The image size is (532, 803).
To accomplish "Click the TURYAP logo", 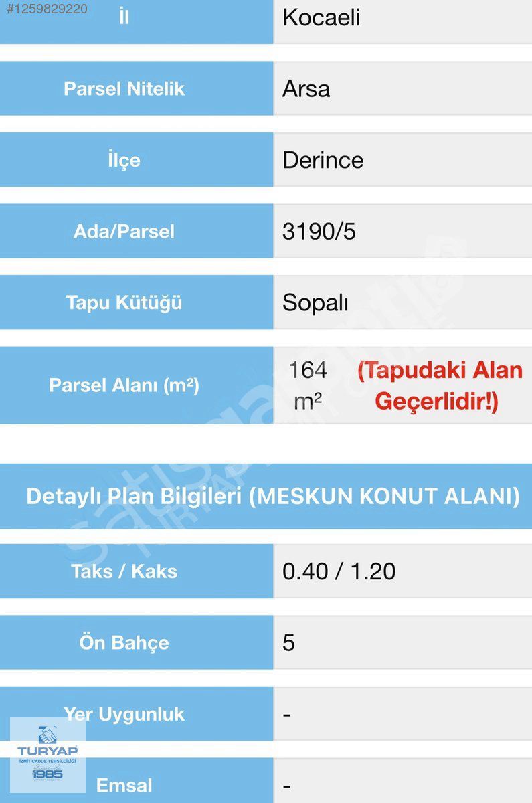I will (x=48, y=755).
